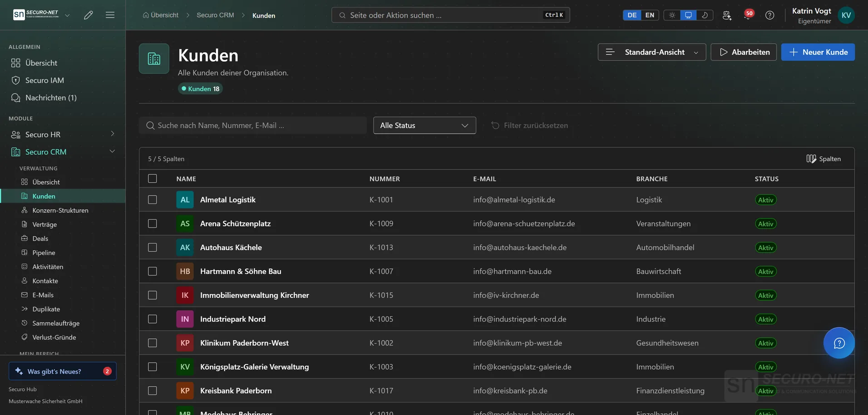The height and width of the screenshot is (415, 868).
Task: Check the Autohaus Kächele row checkbox
Action: click(x=153, y=247)
